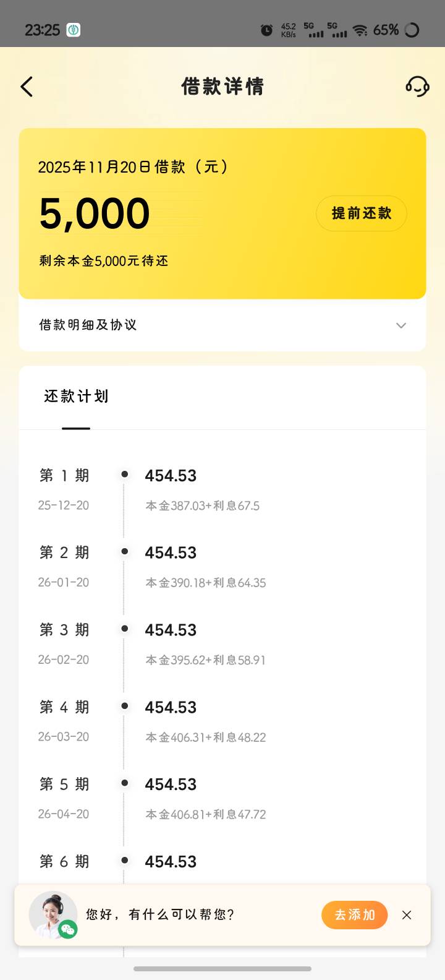Tap the 去添加 button
This screenshot has width=445, height=980.
tap(354, 915)
